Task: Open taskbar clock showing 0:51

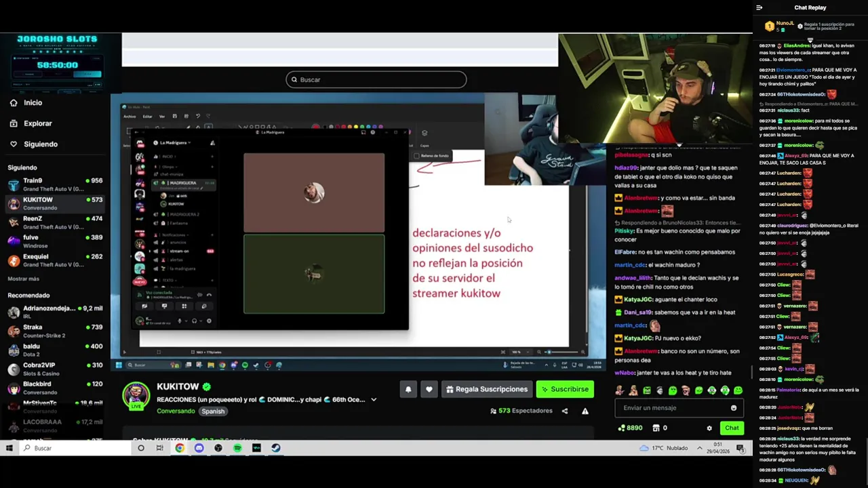Action: point(717,448)
